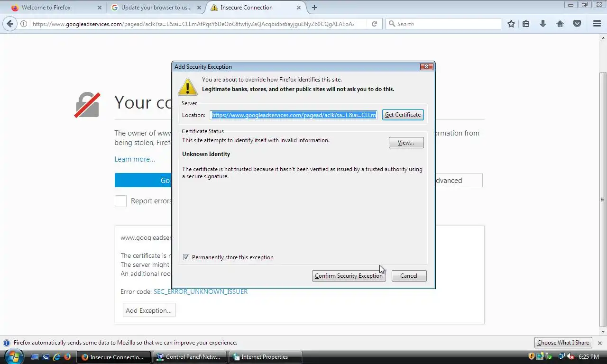This screenshot has width=607, height=364.
Task: Reload the page with the refresh icon
Action: click(x=374, y=24)
